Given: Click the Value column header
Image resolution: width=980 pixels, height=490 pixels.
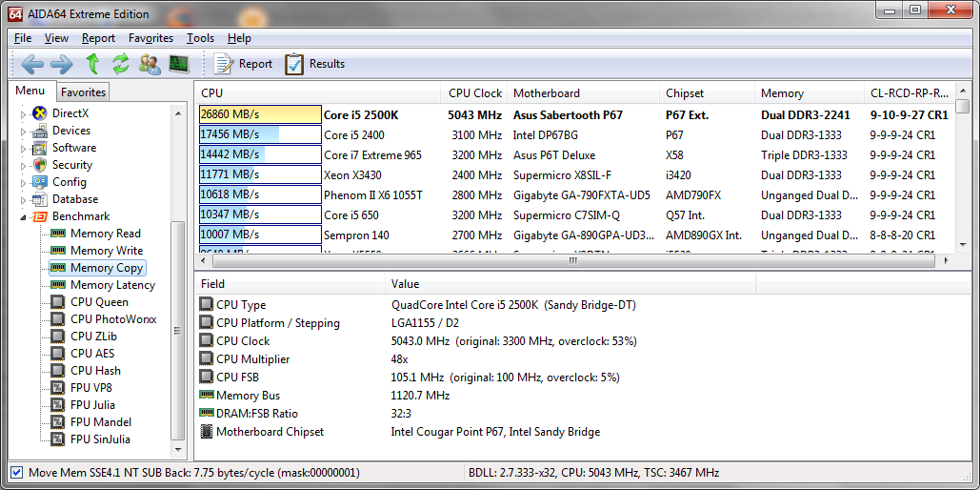Looking at the screenshot, I should [x=570, y=284].
